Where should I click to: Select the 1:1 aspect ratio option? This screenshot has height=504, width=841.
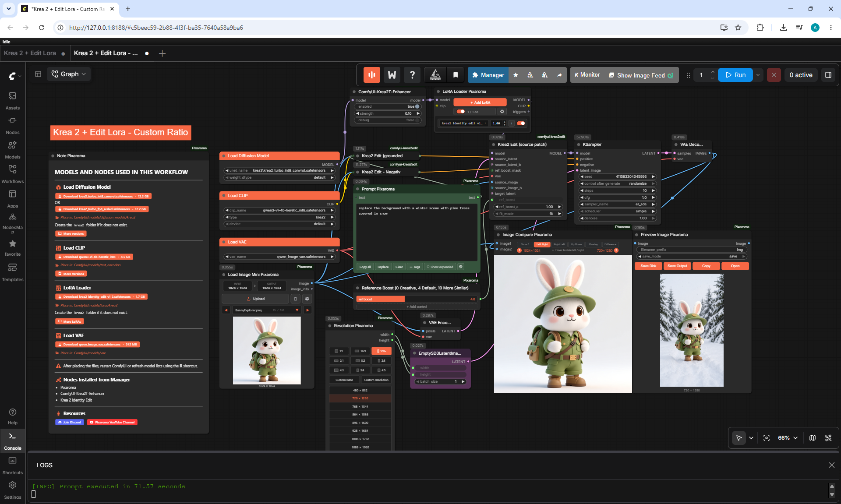coord(339,351)
